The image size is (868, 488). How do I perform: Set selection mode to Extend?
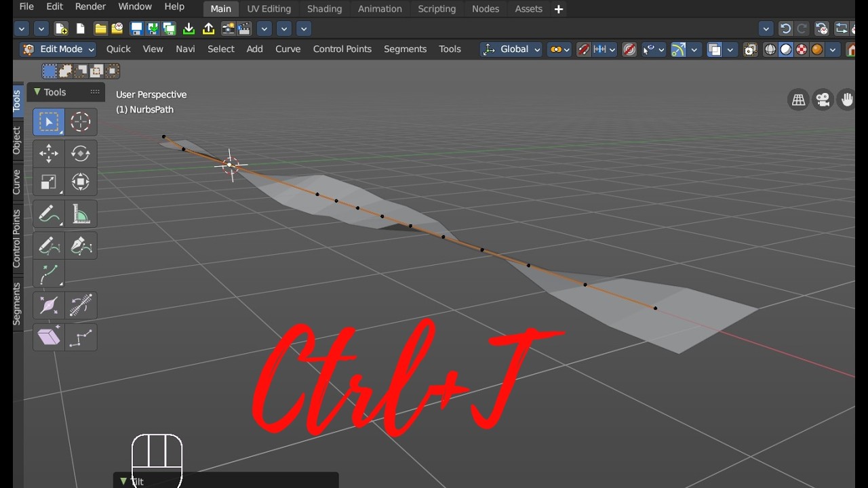[x=66, y=71]
